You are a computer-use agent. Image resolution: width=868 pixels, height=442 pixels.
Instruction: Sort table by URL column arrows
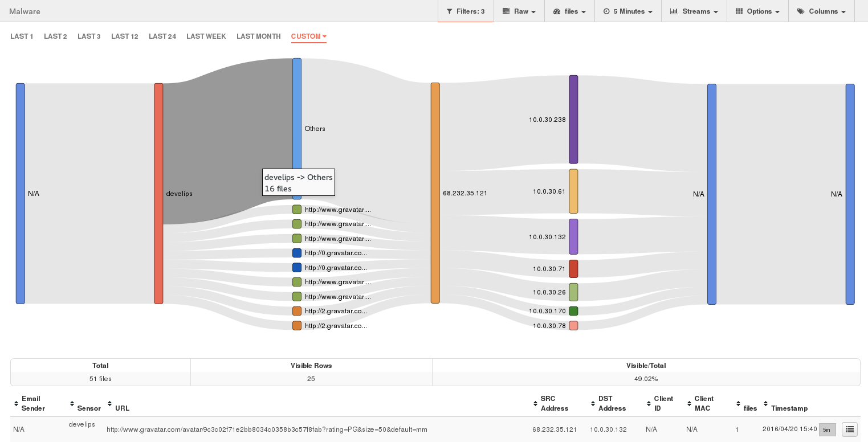tap(111, 403)
